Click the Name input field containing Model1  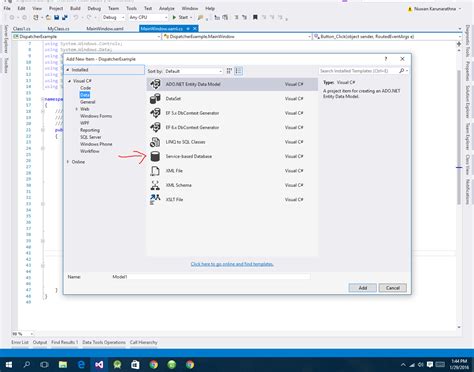[211, 277]
